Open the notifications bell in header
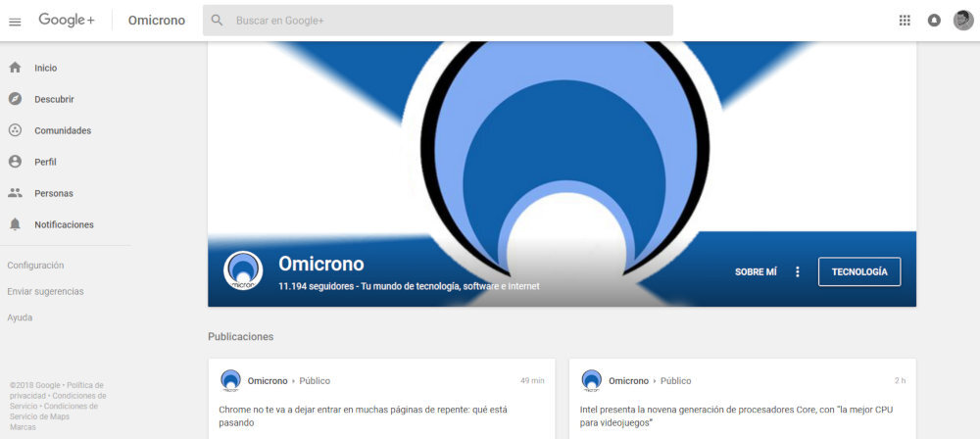This screenshot has width=980, height=439. click(934, 21)
